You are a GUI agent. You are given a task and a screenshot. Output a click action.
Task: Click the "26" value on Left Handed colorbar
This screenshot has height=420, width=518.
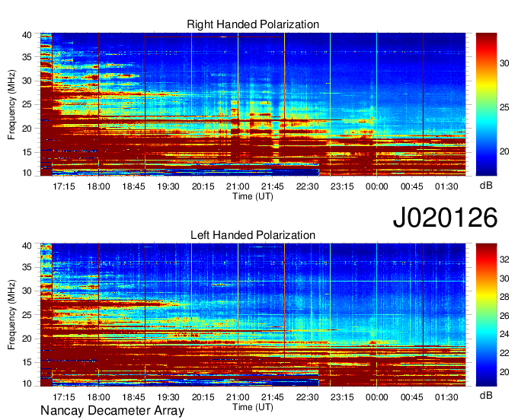tap(504, 316)
